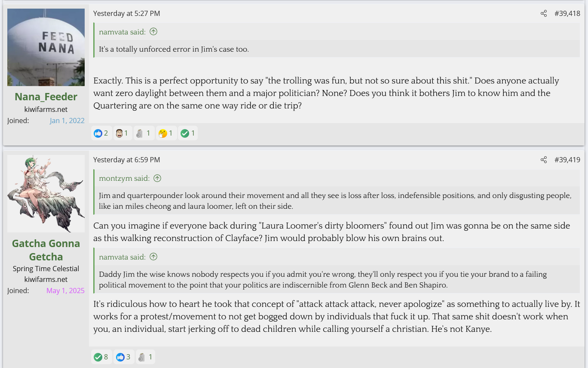Image resolution: width=588 pixels, height=368 pixels.
Task: Click thumbs-up Like reaction showing 2
Action: click(x=101, y=133)
